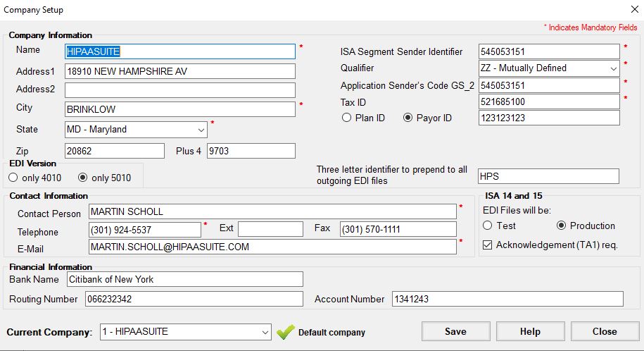
Task: Click the empty Address2 field
Action: 180,90
